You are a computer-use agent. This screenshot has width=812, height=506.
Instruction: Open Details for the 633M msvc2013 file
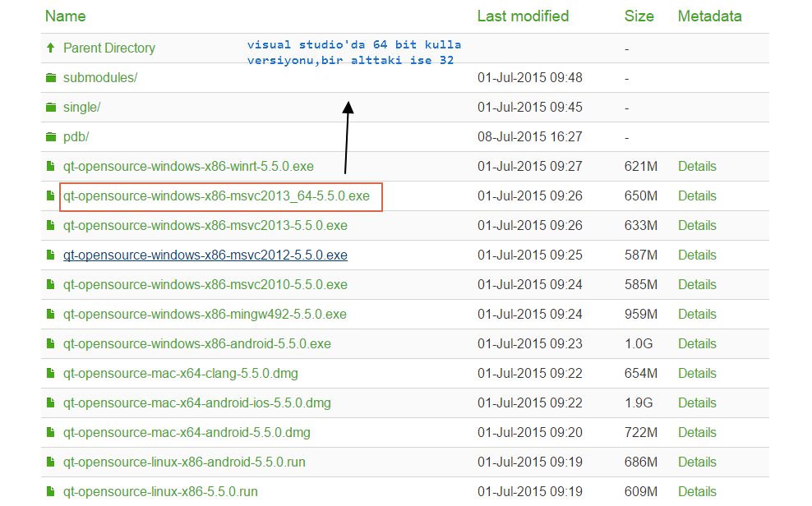point(697,225)
